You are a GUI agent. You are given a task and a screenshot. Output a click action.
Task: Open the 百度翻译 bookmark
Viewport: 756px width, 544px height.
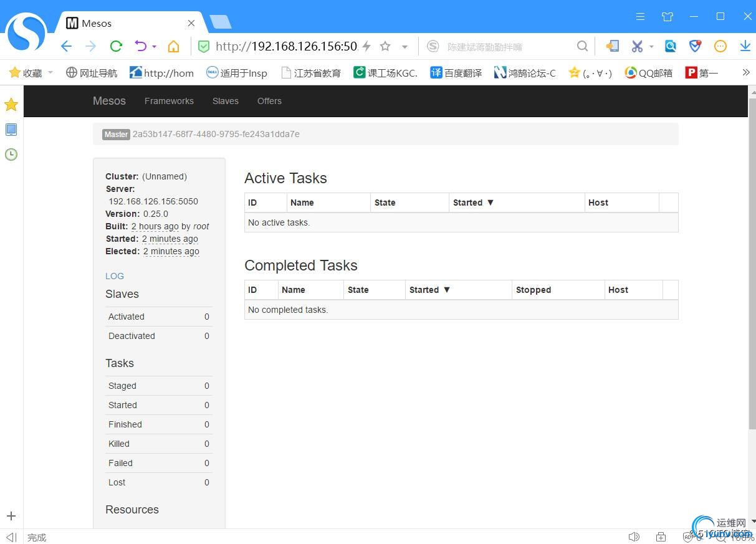coord(456,73)
